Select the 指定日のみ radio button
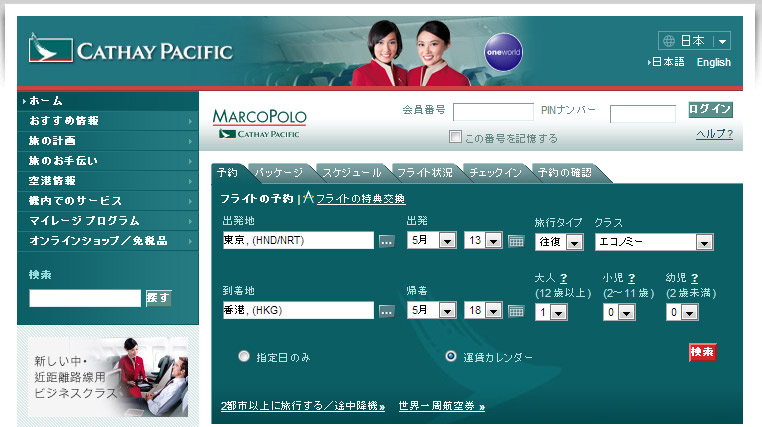The height and width of the screenshot is (427, 762). tap(244, 356)
